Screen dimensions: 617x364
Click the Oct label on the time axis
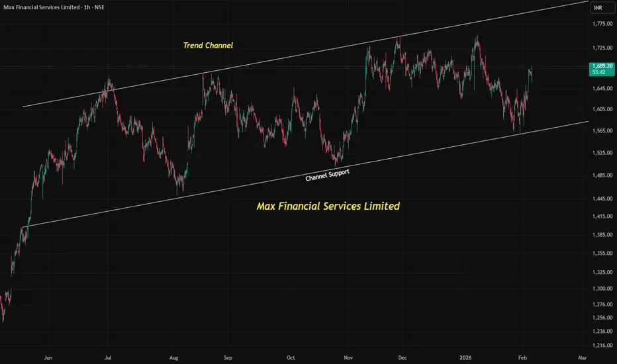point(291,358)
